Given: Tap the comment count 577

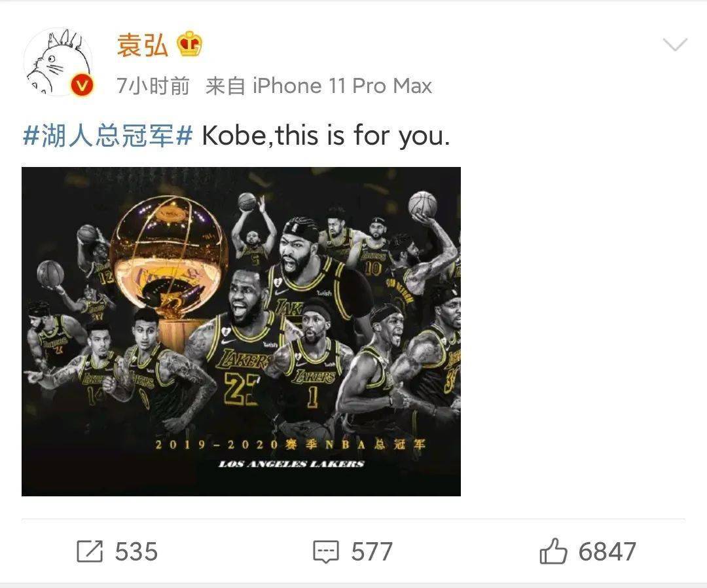Looking at the screenshot, I should (372, 551).
